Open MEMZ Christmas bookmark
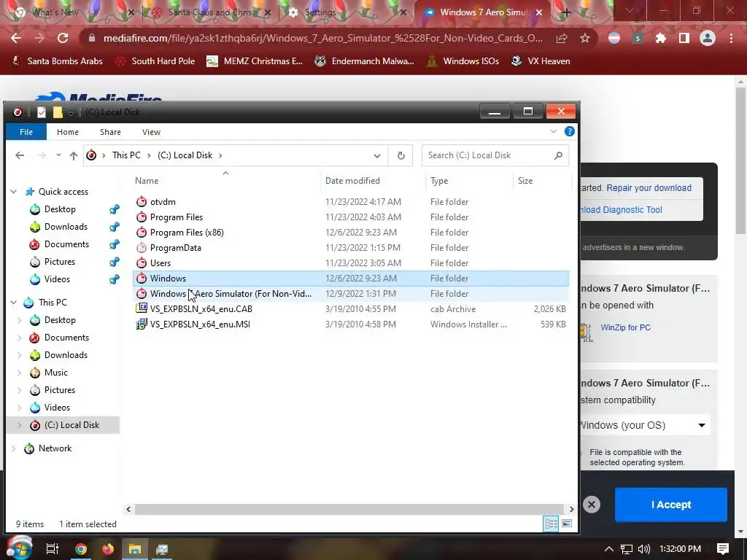This screenshot has width=747, height=560. point(255,61)
